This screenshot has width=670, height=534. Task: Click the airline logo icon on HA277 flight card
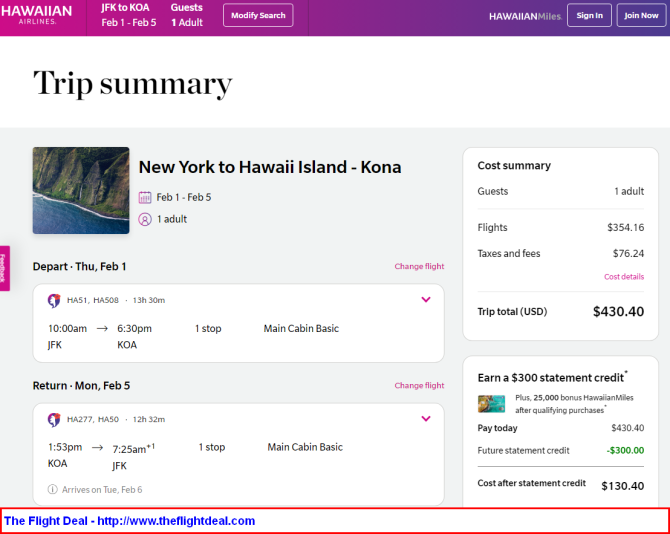pyautogui.click(x=54, y=420)
